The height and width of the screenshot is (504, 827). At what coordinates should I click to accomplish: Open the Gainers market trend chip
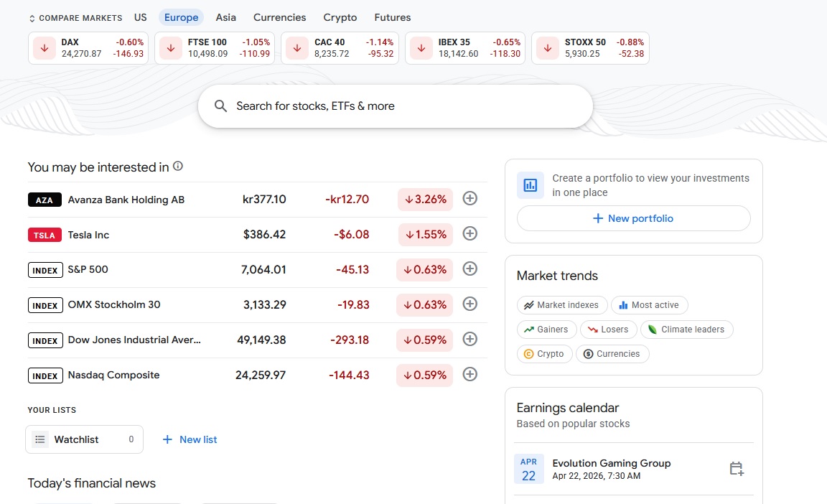[546, 330]
